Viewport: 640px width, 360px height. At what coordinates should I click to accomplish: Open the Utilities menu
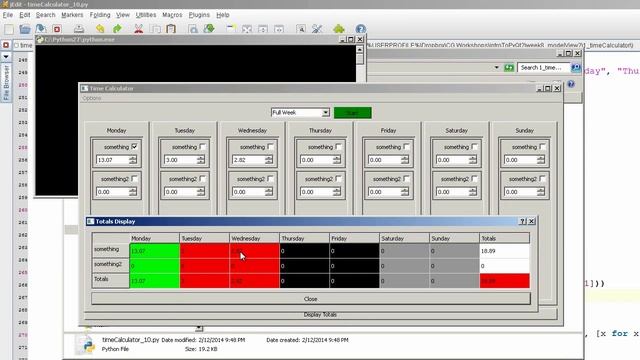pyautogui.click(x=146, y=15)
